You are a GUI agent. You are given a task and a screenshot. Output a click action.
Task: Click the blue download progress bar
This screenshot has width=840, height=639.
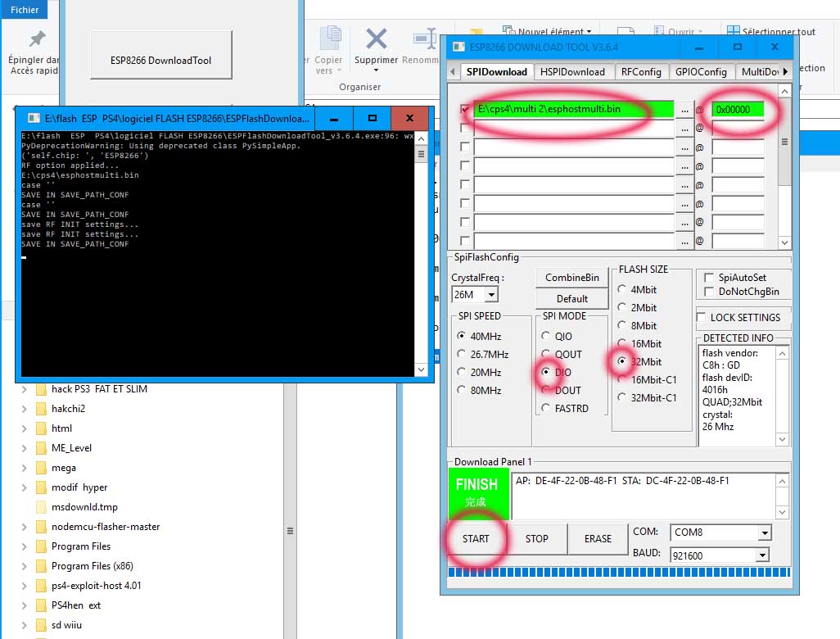619,573
